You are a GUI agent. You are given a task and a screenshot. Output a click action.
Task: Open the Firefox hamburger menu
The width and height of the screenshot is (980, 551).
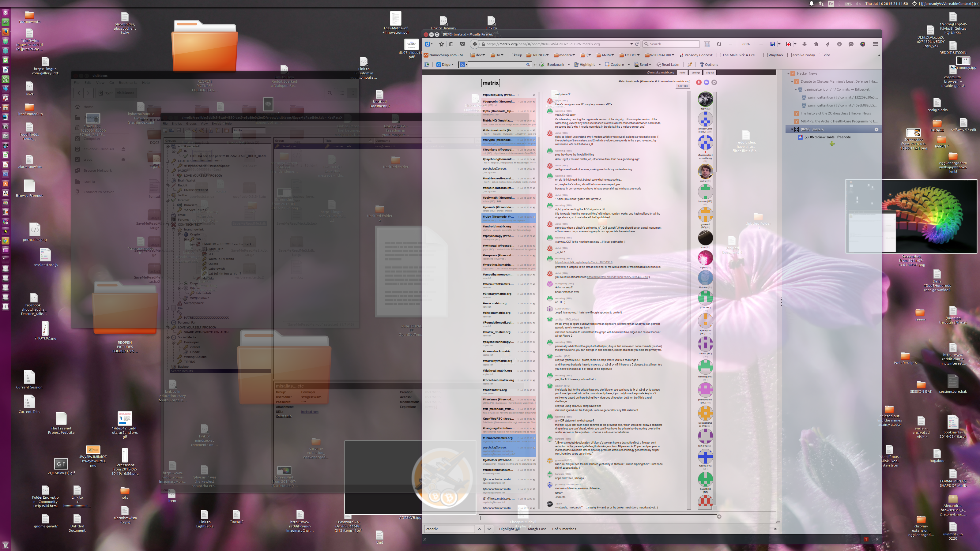[875, 44]
